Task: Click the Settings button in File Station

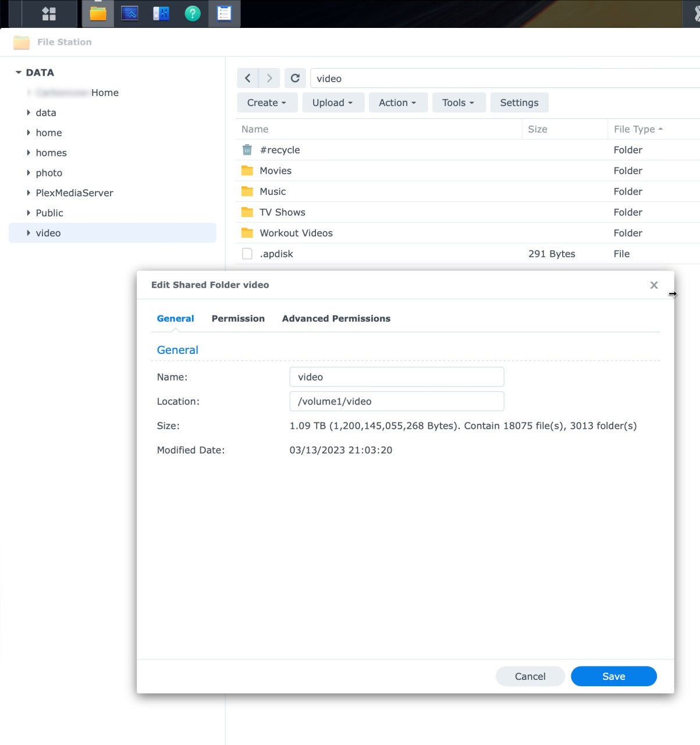Action: click(518, 102)
